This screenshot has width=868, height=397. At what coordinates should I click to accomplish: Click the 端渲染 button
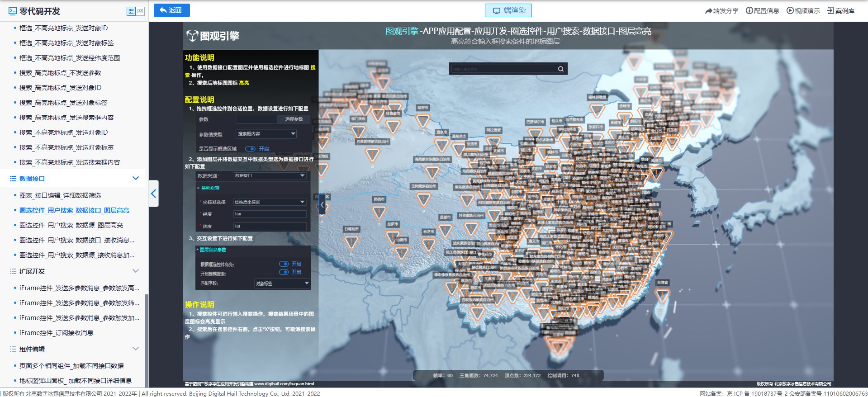tap(508, 10)
